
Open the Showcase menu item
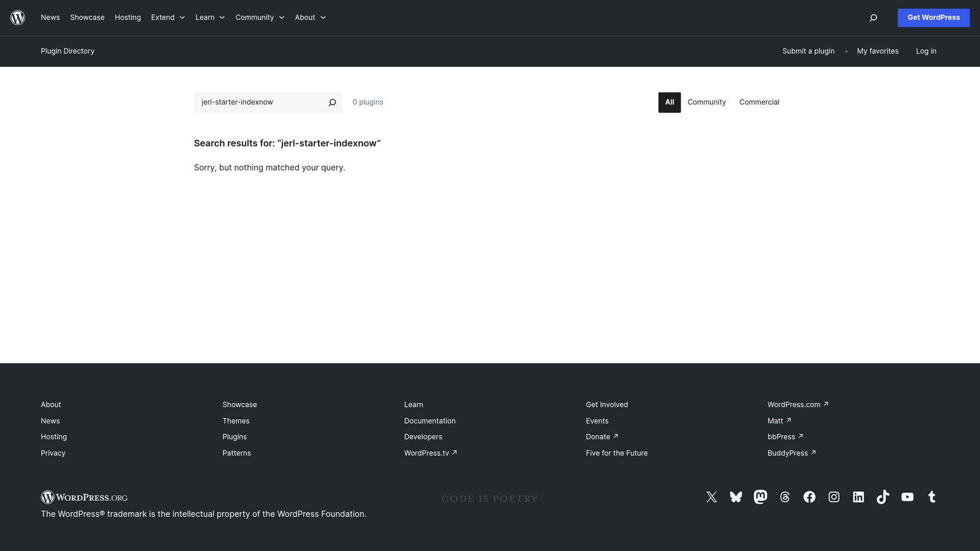point(87,17)
